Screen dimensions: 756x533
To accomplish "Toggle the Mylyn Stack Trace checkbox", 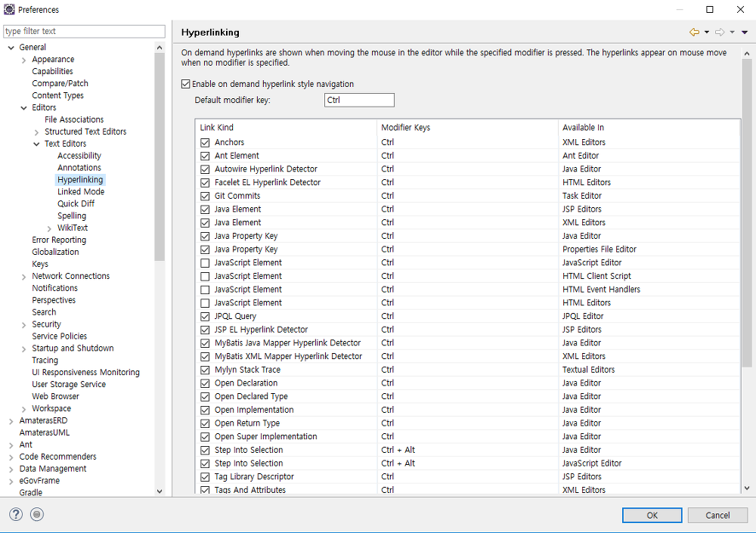I will coord(205,370).
